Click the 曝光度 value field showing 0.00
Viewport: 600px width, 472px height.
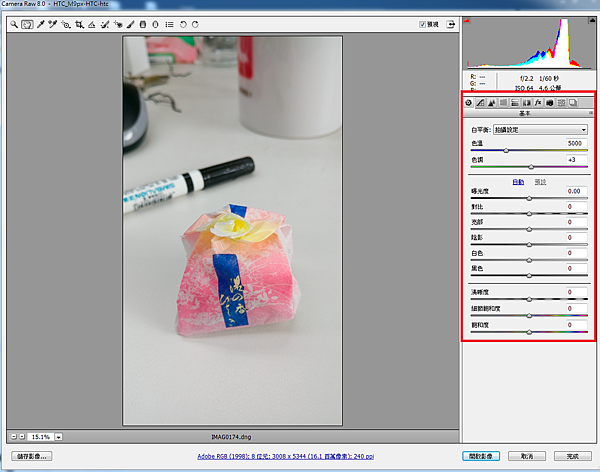577,191
